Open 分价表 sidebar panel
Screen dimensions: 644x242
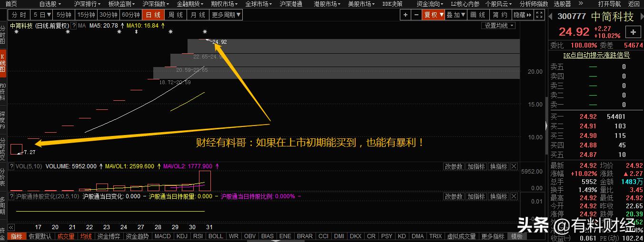3,177
